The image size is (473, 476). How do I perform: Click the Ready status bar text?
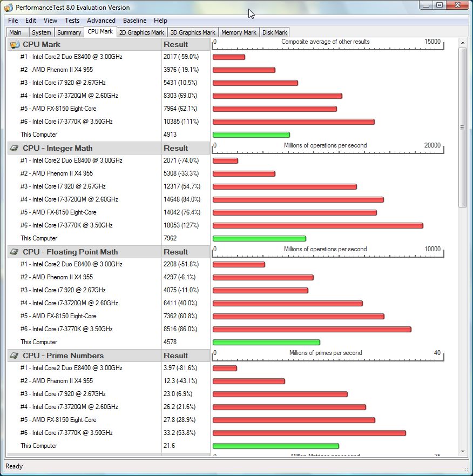pos(14,466)
